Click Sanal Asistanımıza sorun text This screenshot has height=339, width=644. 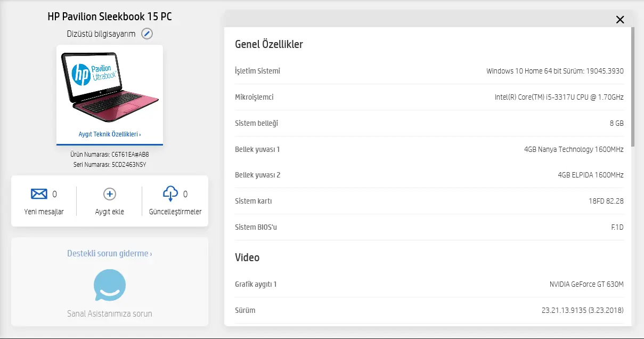[110, 313]
